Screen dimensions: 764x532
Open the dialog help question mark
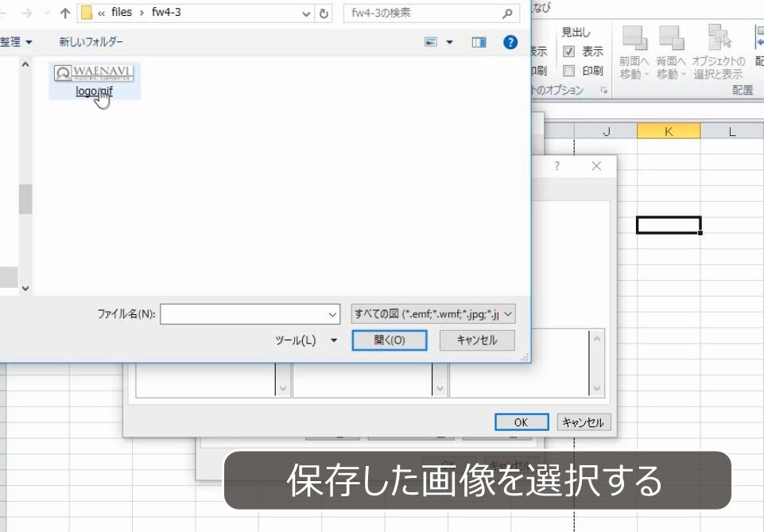pos(510,41)
